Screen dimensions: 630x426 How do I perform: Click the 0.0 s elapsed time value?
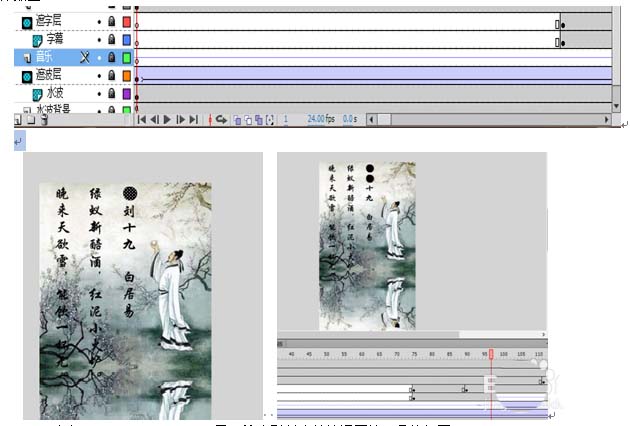pyautogui.click(x=350, y=119)
